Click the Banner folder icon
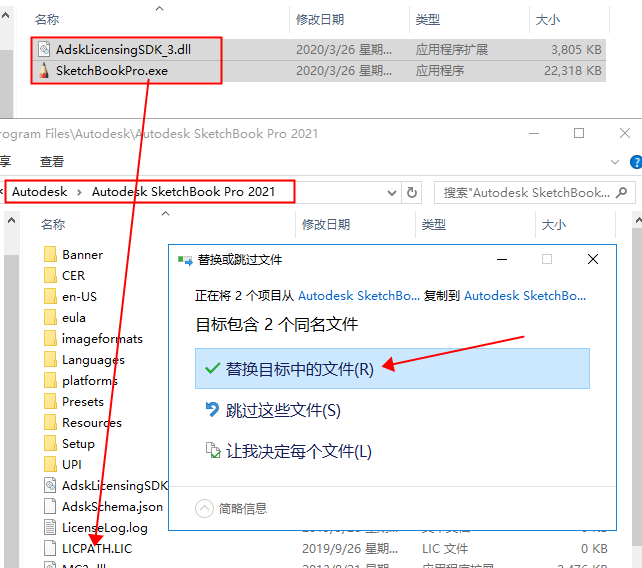Viewport: 642px width, 568px height. click(x=50, y=255)
